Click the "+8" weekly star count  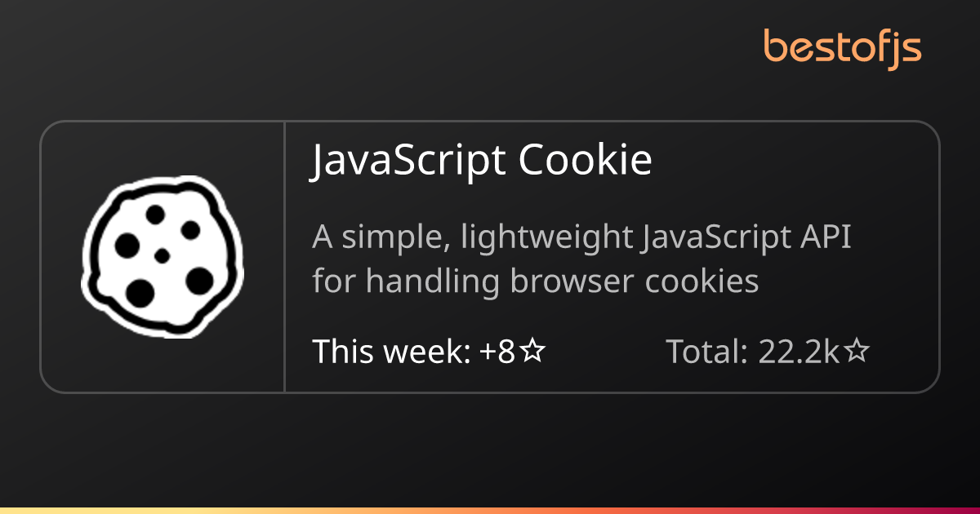(498, 352)
